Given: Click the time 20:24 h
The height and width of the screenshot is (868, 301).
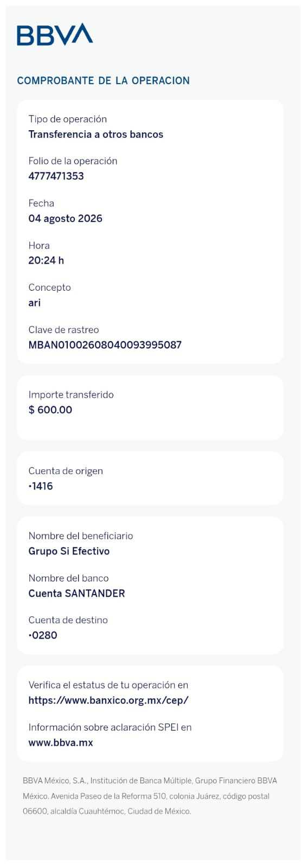Looking at the screenshot, I should pos(46,260).
